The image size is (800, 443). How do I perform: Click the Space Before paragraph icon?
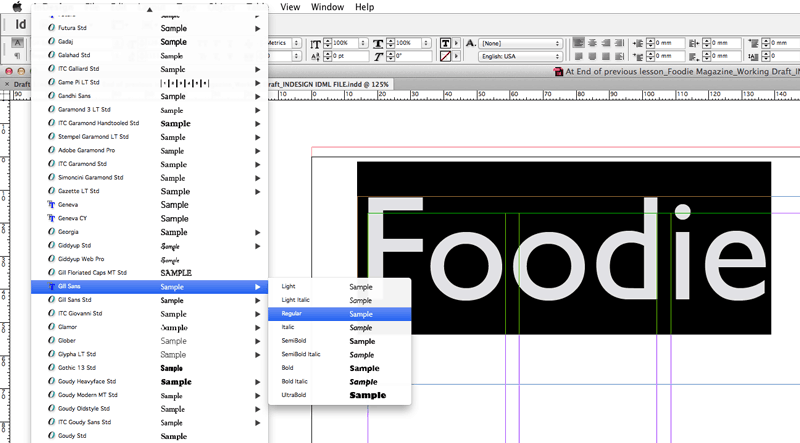pyautogui.click(x=754, y=43)
